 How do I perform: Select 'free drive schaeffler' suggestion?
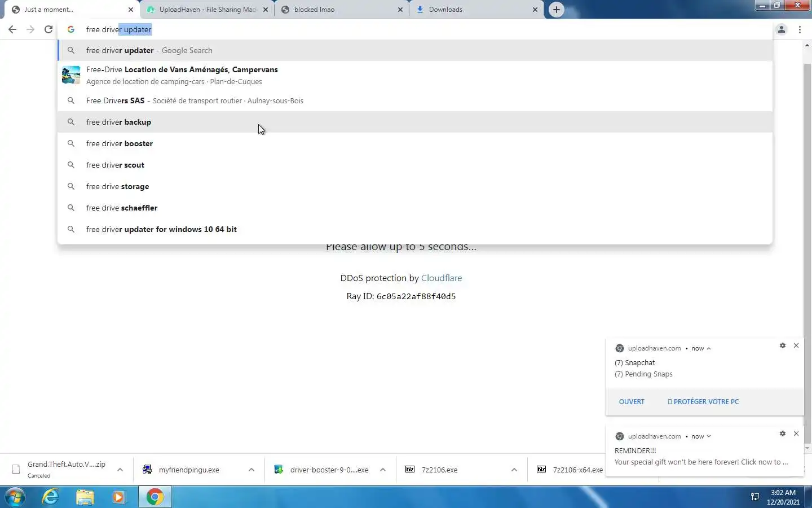pos(415,208)
